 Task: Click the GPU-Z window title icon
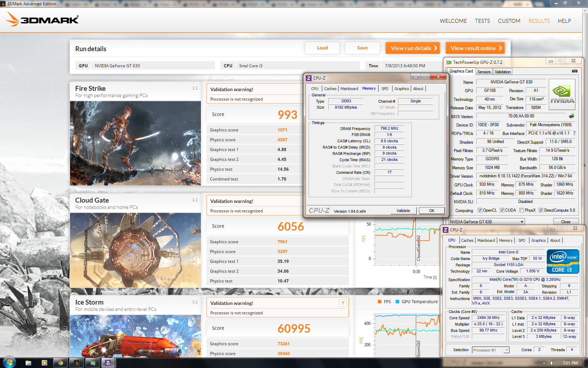click(449, 62)
